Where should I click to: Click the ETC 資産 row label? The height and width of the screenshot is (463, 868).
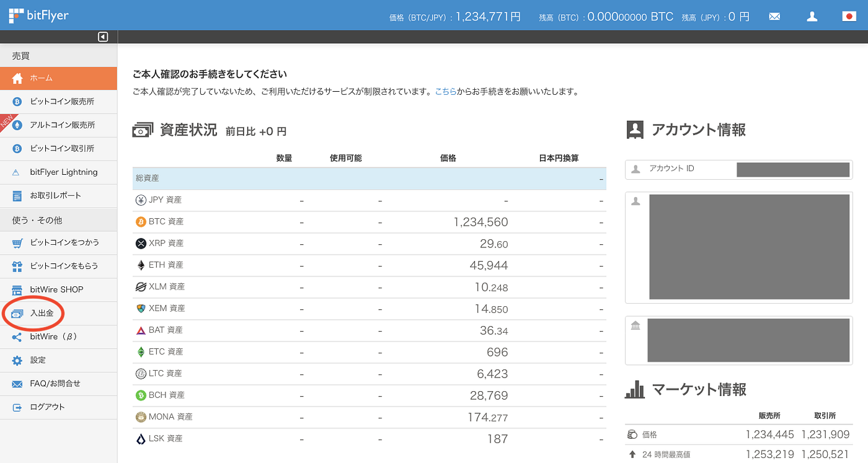pos(166,352)
